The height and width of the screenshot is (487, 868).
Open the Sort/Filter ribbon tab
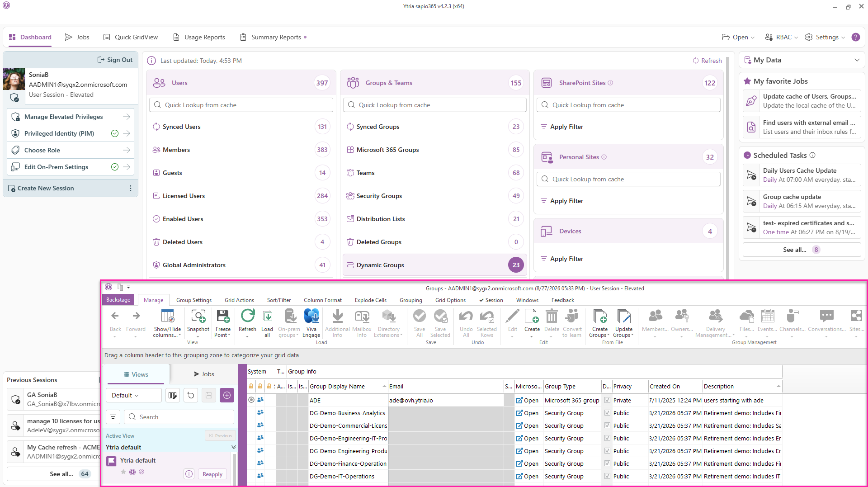pos(279,300)
